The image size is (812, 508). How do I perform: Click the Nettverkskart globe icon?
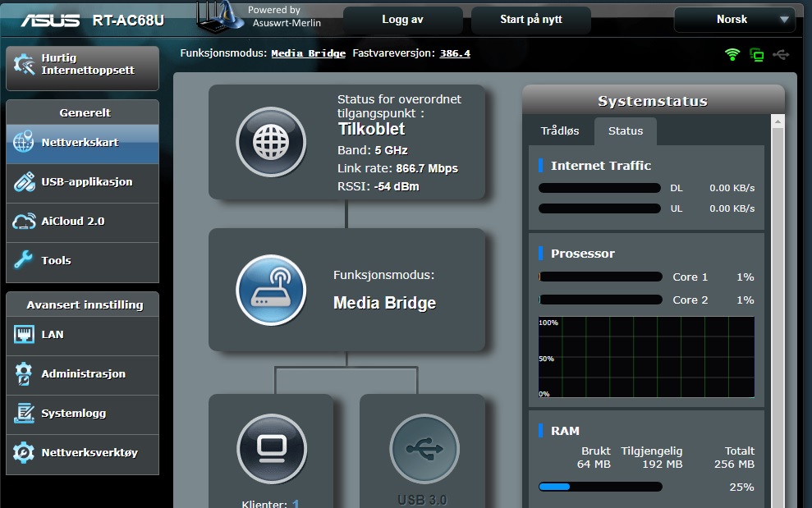23,142
